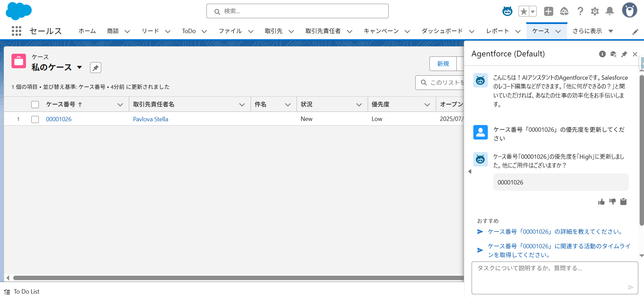The height and width of the screenshot is (298, 644).
Task: Click the pink Cases object icon
Action: coord(19,61)
